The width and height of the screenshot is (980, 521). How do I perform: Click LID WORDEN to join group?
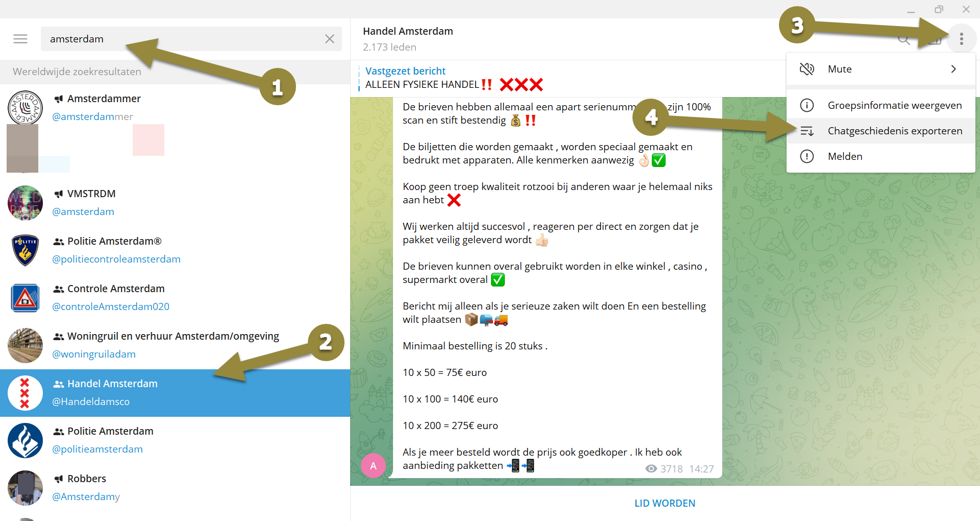tap(665, 503)
